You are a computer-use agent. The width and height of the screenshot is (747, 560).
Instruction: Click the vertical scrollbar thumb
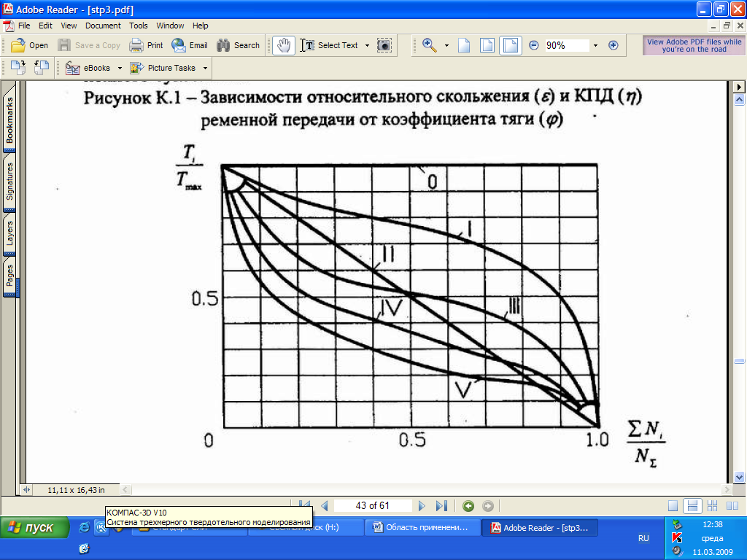point(739,362)
